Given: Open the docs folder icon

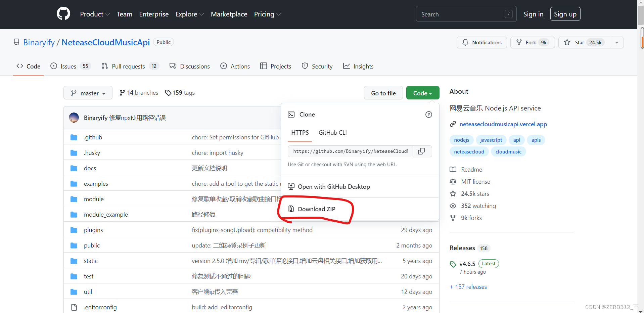Looking at the screenshot, I should pyautogui.click(x=74, y=168).
